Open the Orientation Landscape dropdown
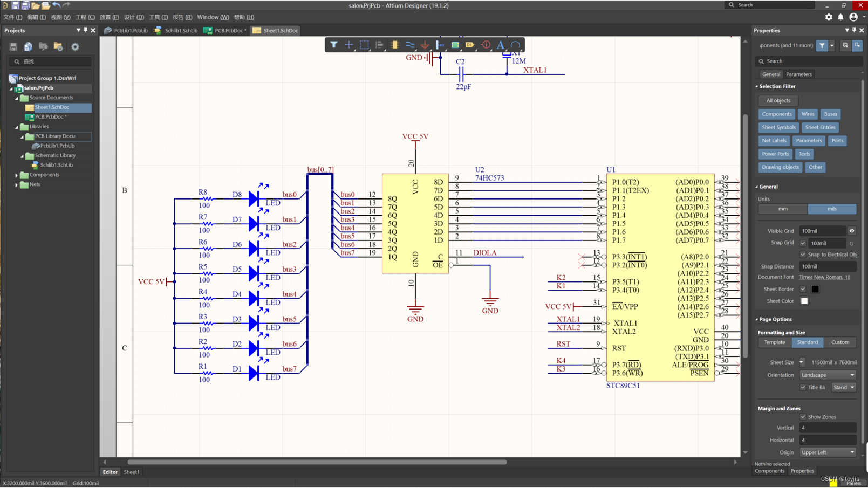 [x=828, y=375]
